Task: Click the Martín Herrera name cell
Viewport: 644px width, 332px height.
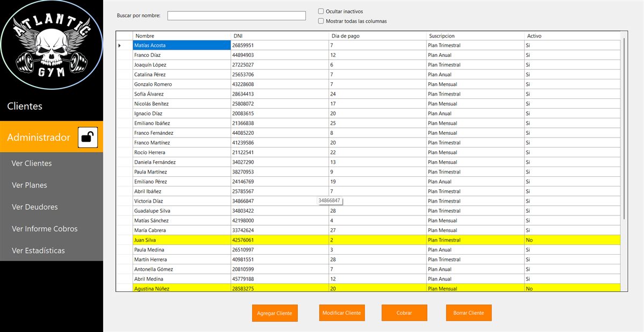Action: pyautogui.click(x=181, y=259)
